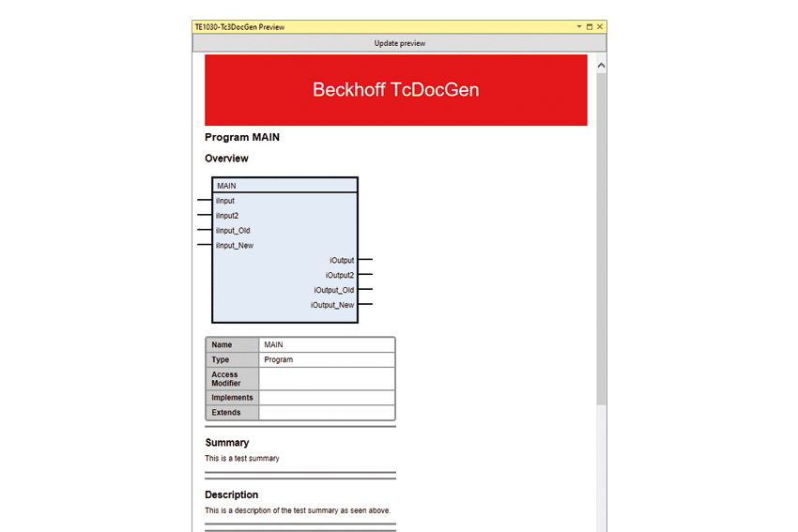Image resolution: width=798 pixels, height=532 pixels.
Task: Maximize the TcDocGen Preview pane
Action: tap(590, 26)
